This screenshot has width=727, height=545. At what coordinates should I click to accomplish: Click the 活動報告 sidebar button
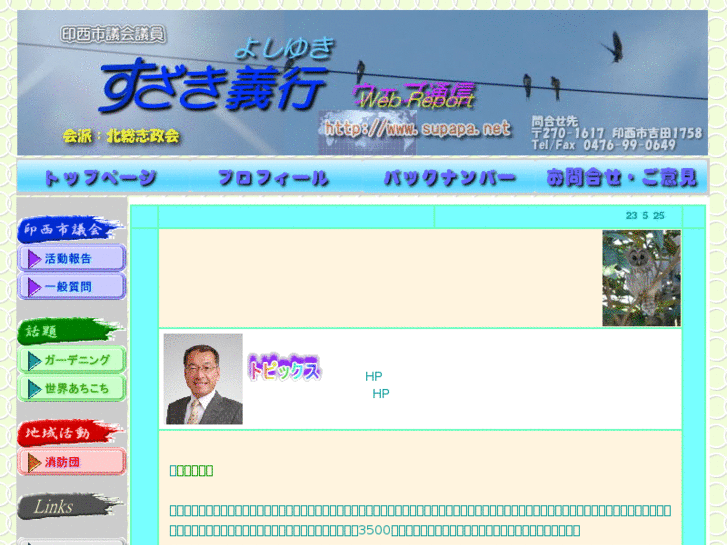click(x=72, y=258)
